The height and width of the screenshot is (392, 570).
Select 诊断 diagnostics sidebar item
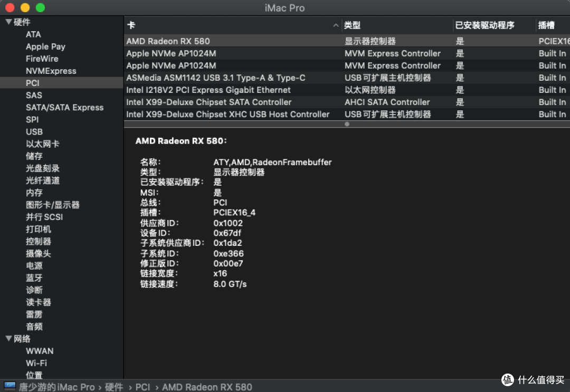click(34, 290)
